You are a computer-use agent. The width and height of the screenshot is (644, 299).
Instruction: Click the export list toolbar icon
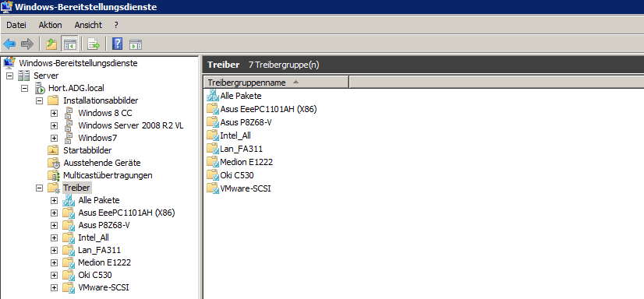(94, 44)
